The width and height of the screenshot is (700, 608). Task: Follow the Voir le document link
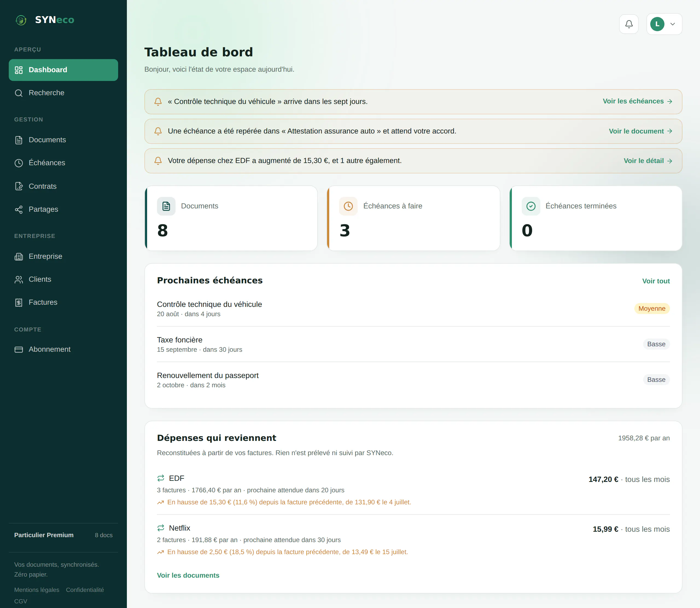click(640, 131)
